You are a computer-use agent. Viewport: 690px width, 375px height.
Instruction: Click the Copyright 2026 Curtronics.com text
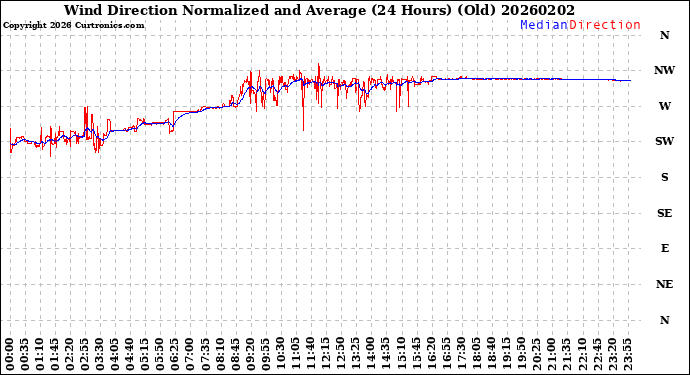click(x=73, y=26)
